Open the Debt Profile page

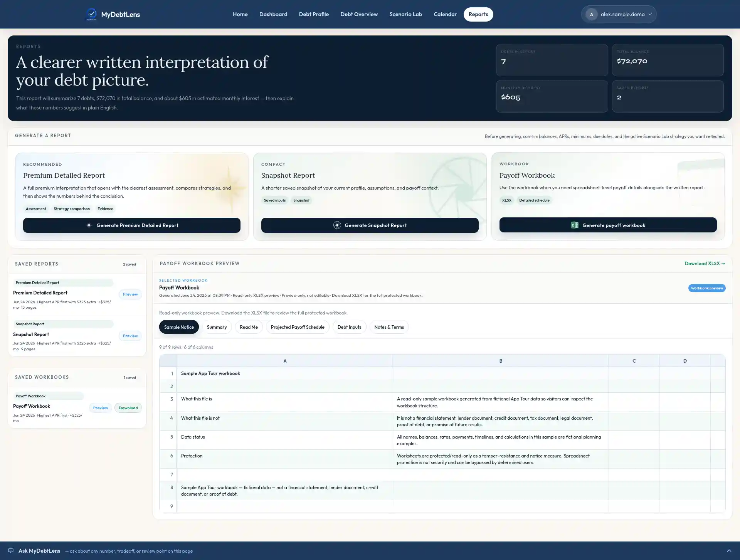[x=314, y=14]
